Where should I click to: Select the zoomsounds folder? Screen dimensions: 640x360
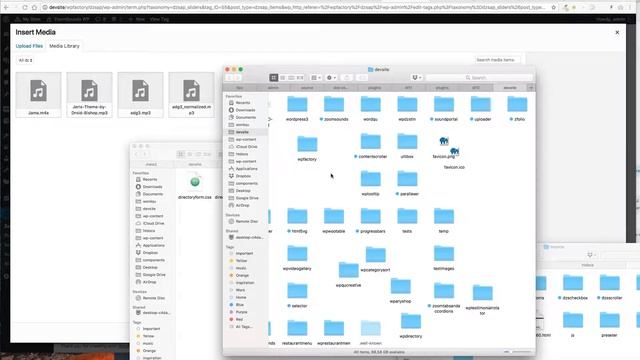tap(334, 109)
